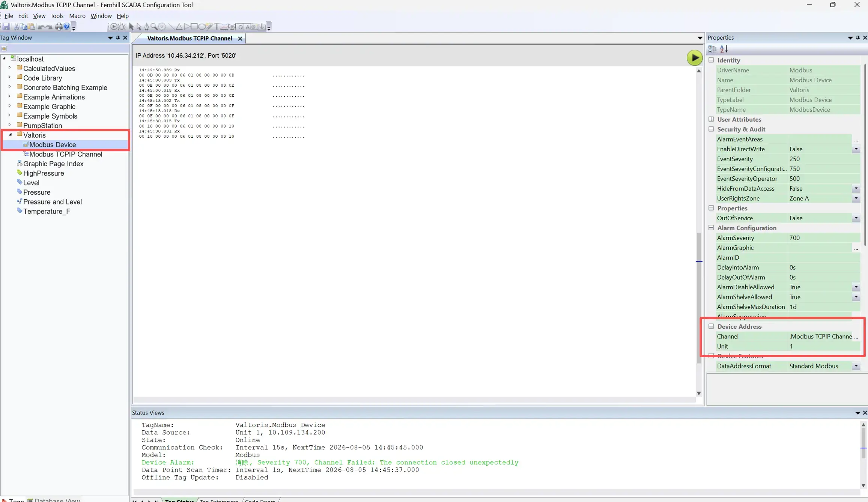868x502 pixels.
Task: Open EnableDirectWrite value dropdown
Action: pos(856,149)
